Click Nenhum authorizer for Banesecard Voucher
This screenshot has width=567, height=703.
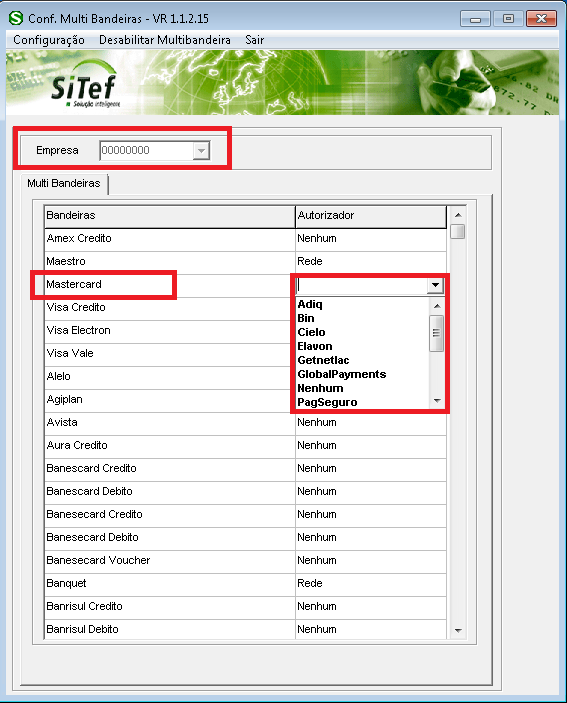(371, 561)
